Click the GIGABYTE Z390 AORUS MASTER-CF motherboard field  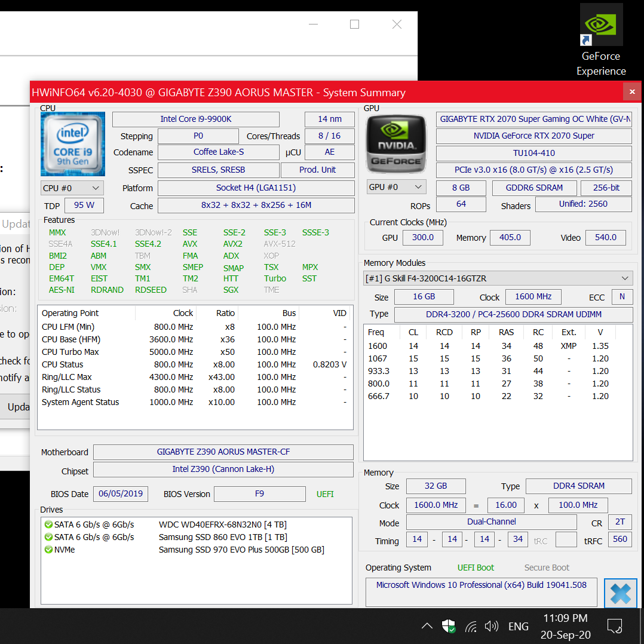point(223,452)
